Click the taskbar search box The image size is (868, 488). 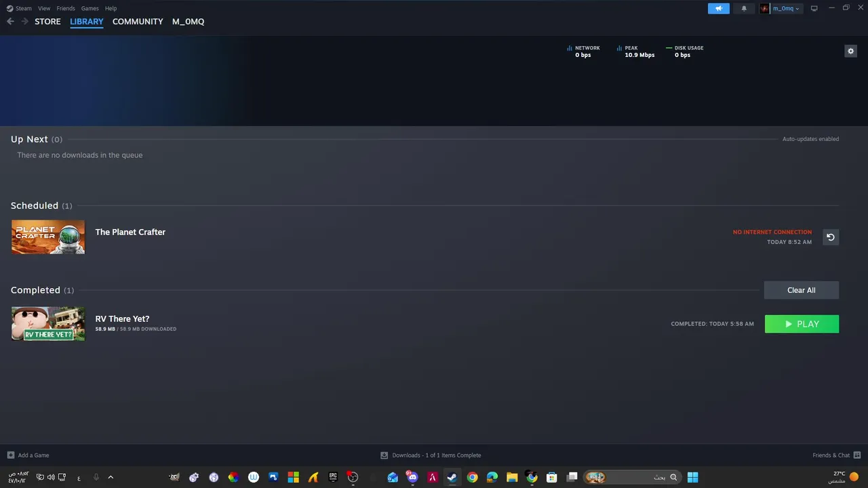tap(631, 477)
